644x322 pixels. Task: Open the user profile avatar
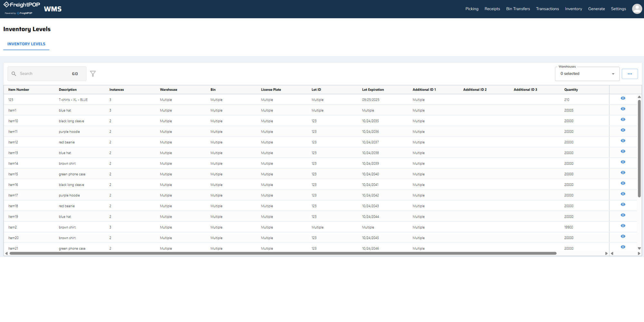(x=637, y=9)
